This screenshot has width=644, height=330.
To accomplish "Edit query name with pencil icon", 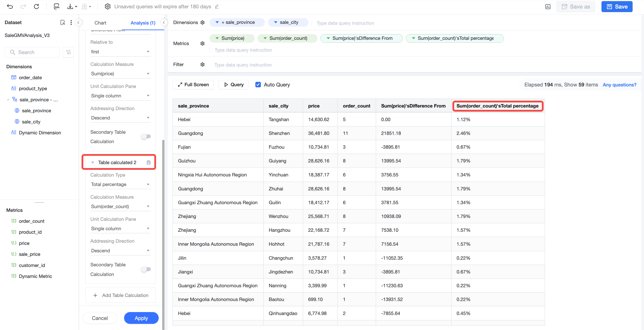I will 217,7.
